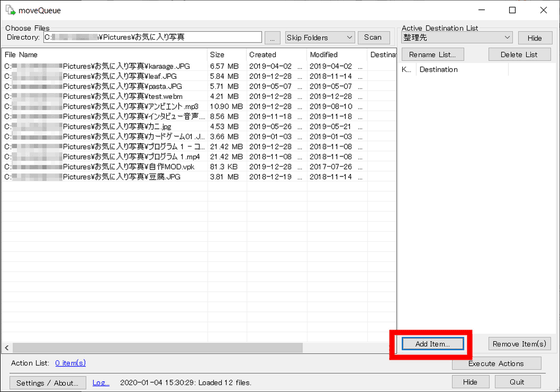The width and height of the screenshot is (560, 392).
Task: Select the プログラム 1 - コ... file row
Action: pyautogui.click(x=199, y=147)
